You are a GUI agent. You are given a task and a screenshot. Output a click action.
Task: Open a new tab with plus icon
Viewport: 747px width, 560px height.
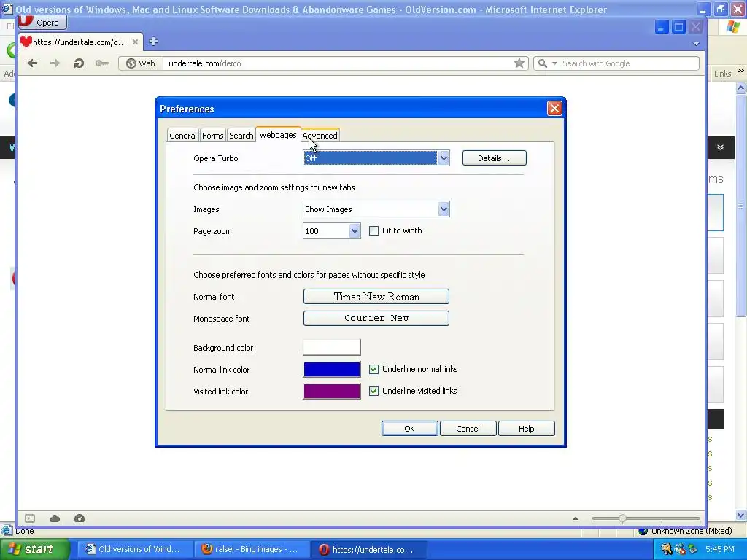click(153, 42)
